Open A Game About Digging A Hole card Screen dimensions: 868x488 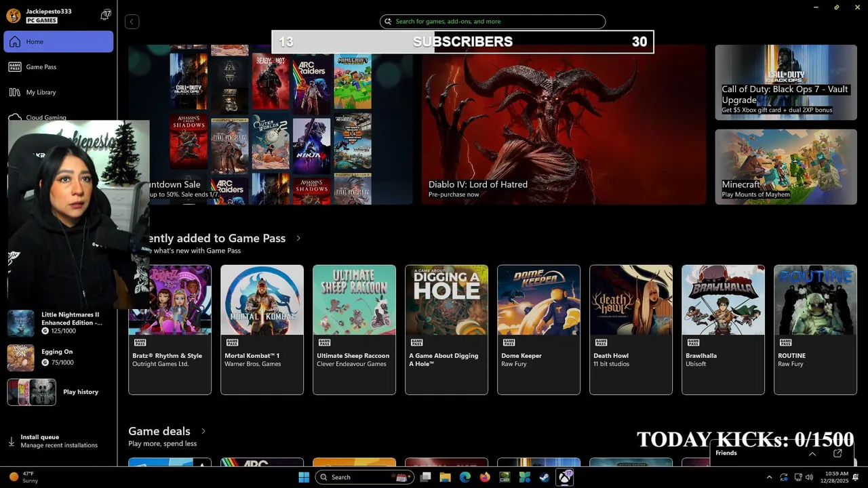coord(446,329)
